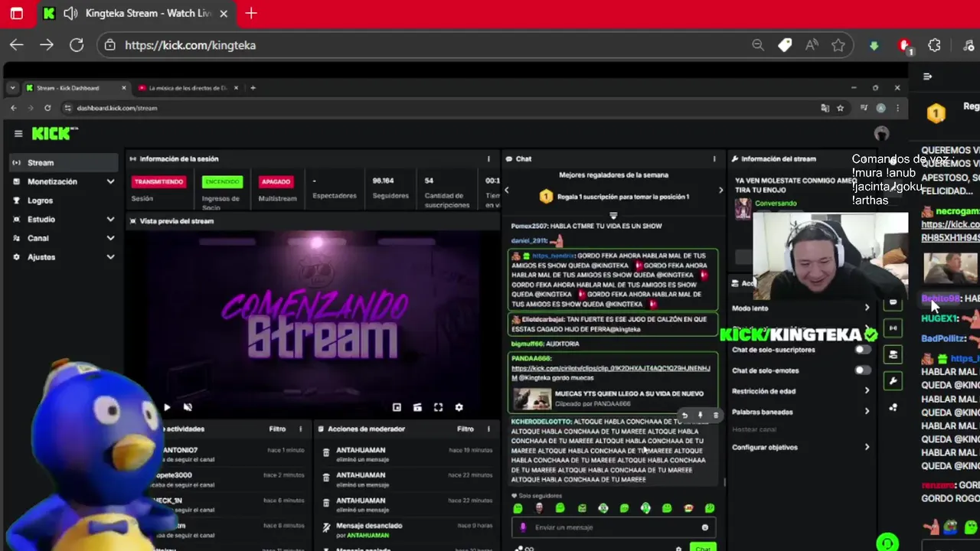Enter fullscreen on stream preview
The width and height of the screenshot is (980, 551).
[438, 408]
